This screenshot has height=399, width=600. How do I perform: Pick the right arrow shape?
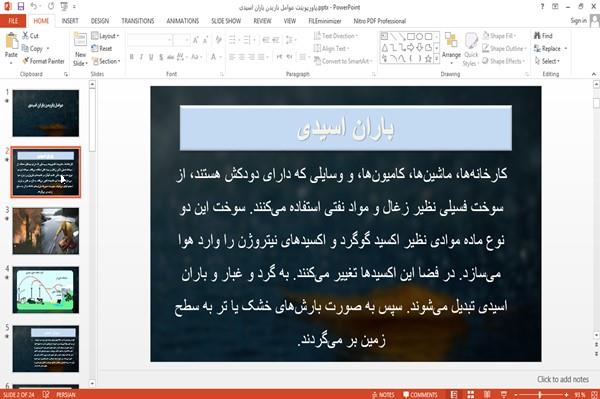(411, 47)
